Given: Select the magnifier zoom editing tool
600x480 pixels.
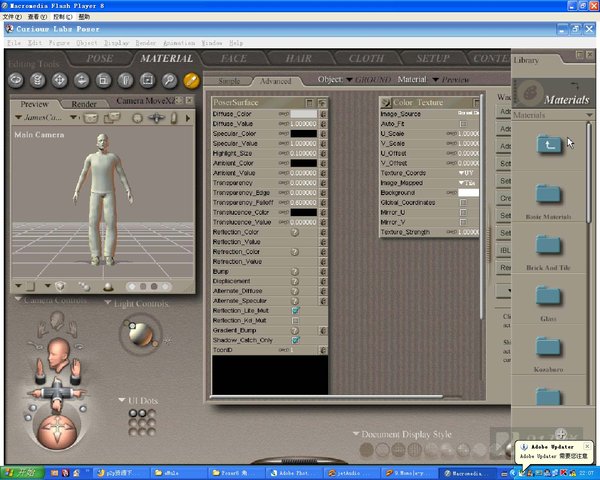Looking at the screenshot, I should coord(169,81).
